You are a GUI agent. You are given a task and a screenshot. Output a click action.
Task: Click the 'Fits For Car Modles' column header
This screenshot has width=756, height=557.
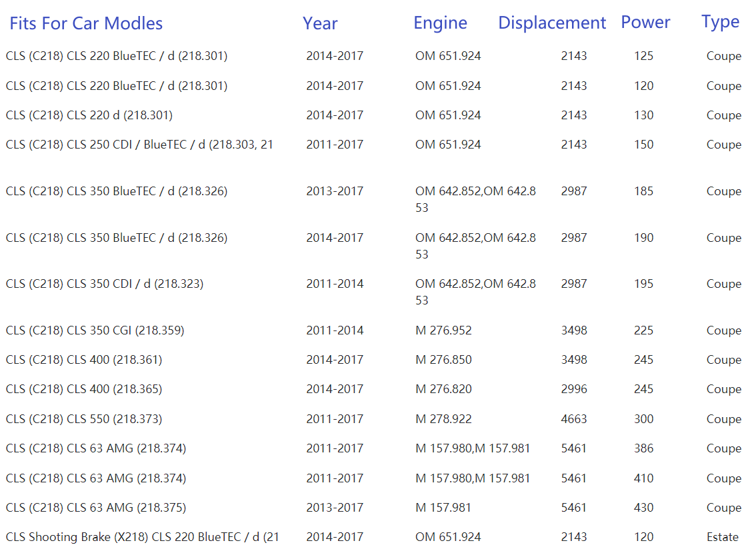[x=86, y=24]
